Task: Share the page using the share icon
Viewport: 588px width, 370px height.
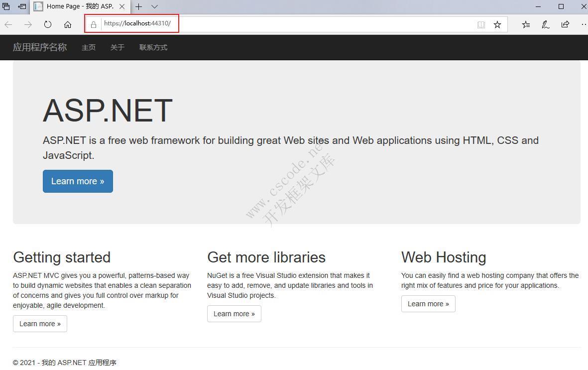Action: [565, 24]
